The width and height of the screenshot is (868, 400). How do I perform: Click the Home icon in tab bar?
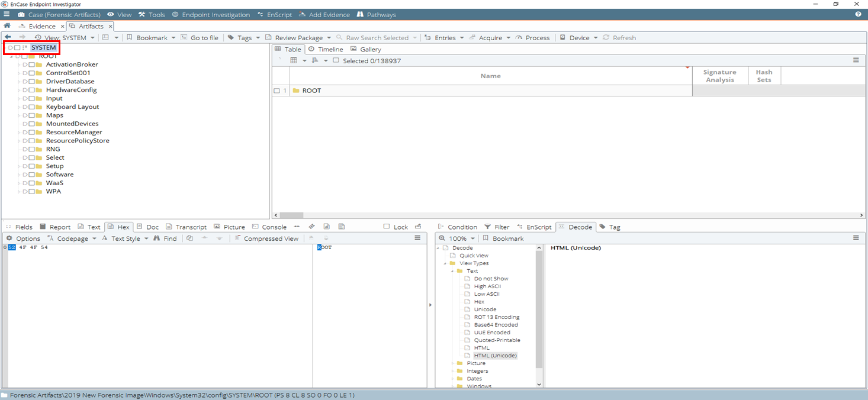click(7, 26)
